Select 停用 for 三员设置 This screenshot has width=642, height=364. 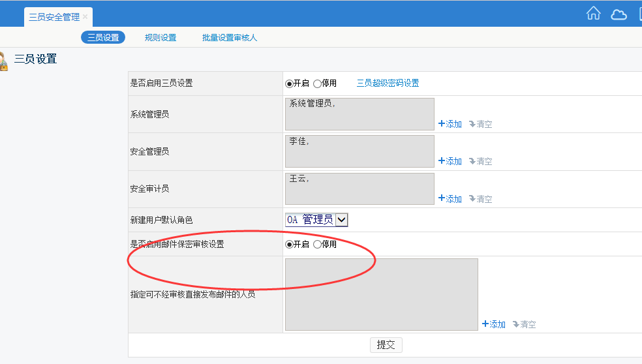pos(318,83)
